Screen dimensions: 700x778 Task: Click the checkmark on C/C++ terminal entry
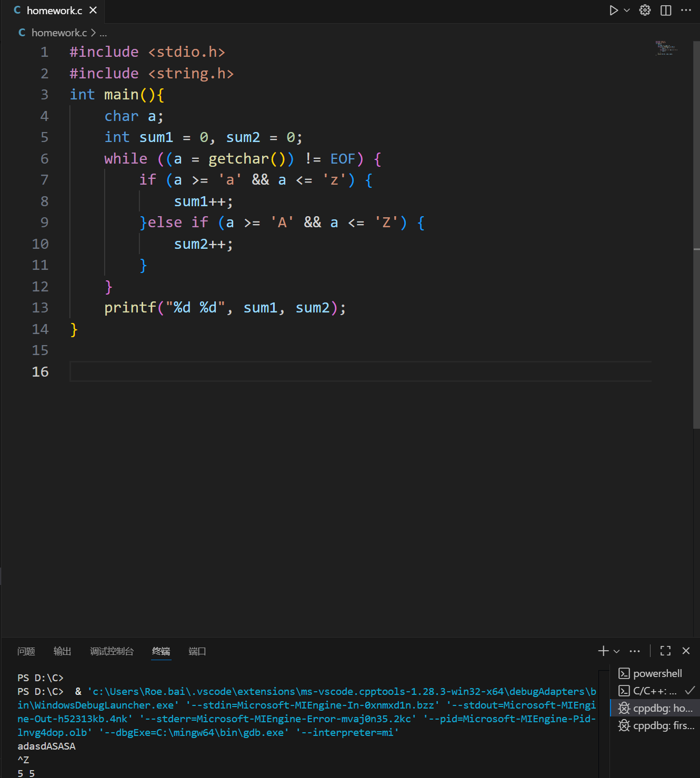click(x=690, y=690)
